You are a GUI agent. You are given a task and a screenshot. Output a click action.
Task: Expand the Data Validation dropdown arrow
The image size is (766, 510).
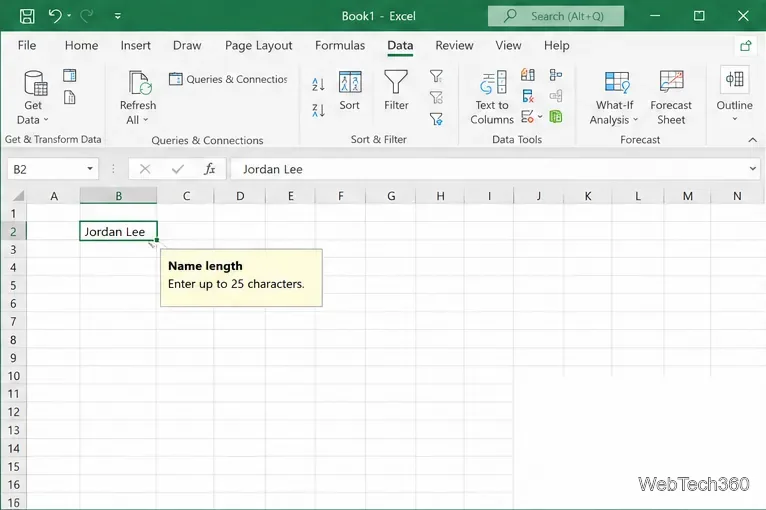point(540,117)
